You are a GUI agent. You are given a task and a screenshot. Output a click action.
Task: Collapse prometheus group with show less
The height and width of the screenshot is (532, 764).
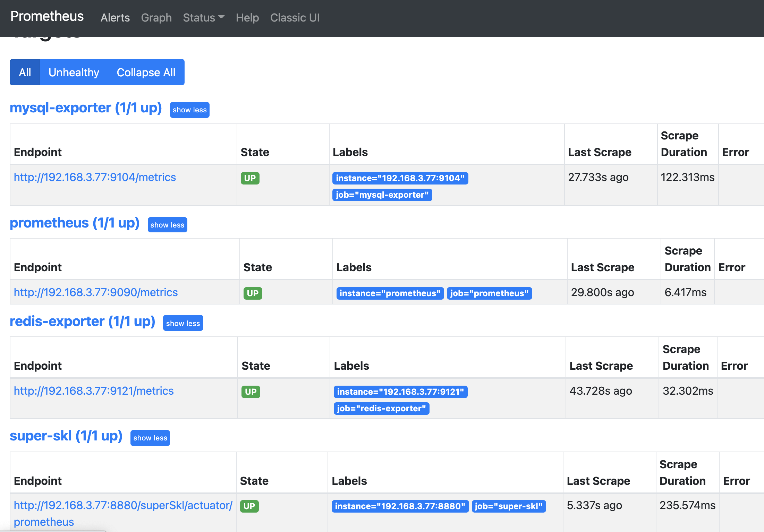[x=167, y=225]
